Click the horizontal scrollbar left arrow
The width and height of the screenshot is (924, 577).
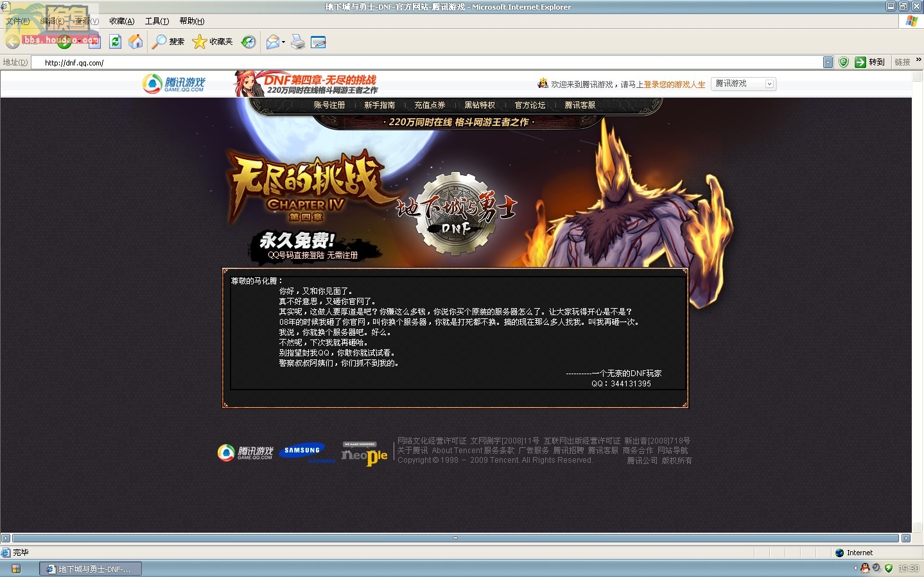click(6, 538)
